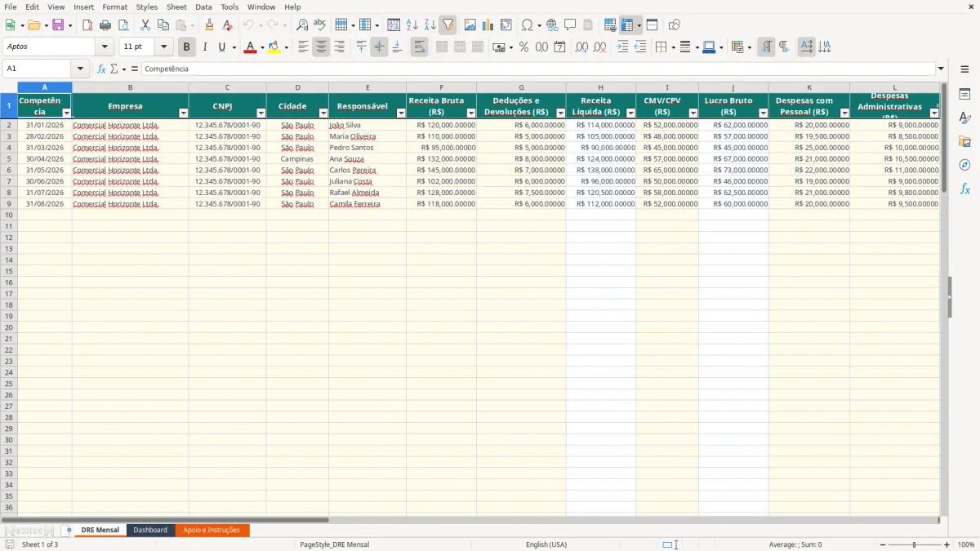Open the Name Box dropdown arrow
The width and height of the screenshot is (980, 551).
[80, 69]
